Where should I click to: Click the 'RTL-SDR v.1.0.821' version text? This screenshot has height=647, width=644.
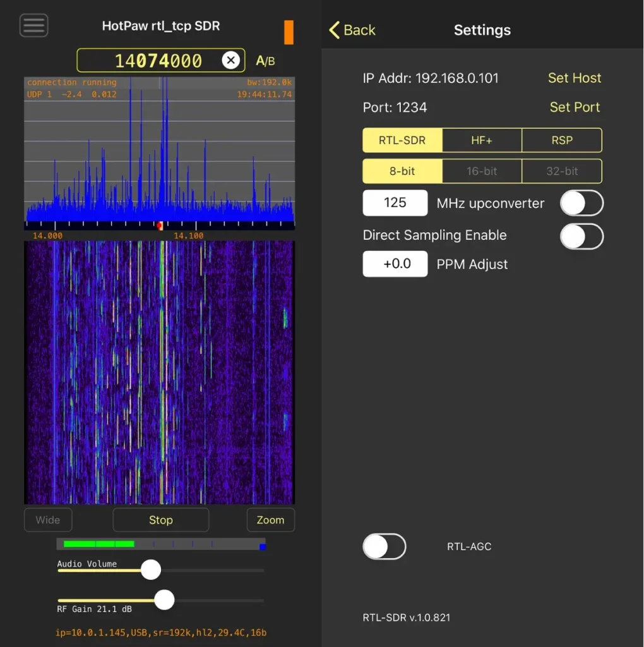[x=407, y=618]
